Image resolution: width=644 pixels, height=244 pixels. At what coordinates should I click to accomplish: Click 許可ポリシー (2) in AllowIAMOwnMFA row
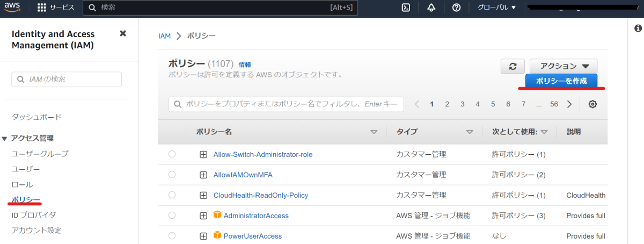[x=519, y=175]
